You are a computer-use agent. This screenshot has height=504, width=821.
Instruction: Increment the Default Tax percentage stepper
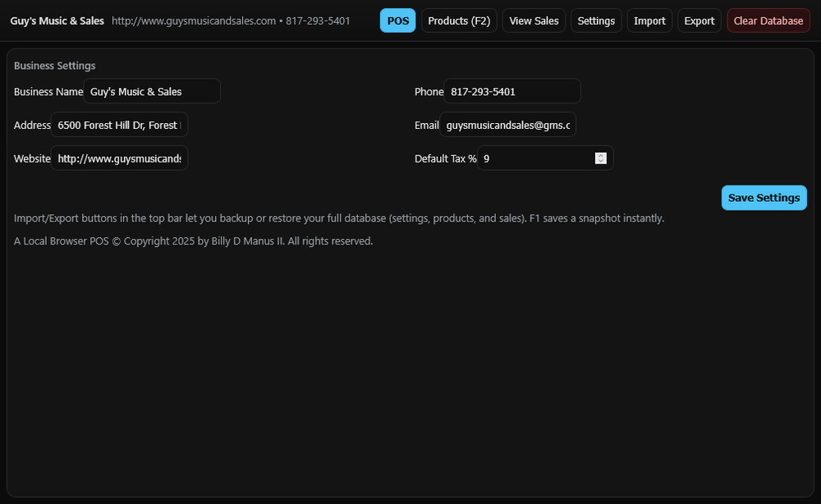pos(601,154)
